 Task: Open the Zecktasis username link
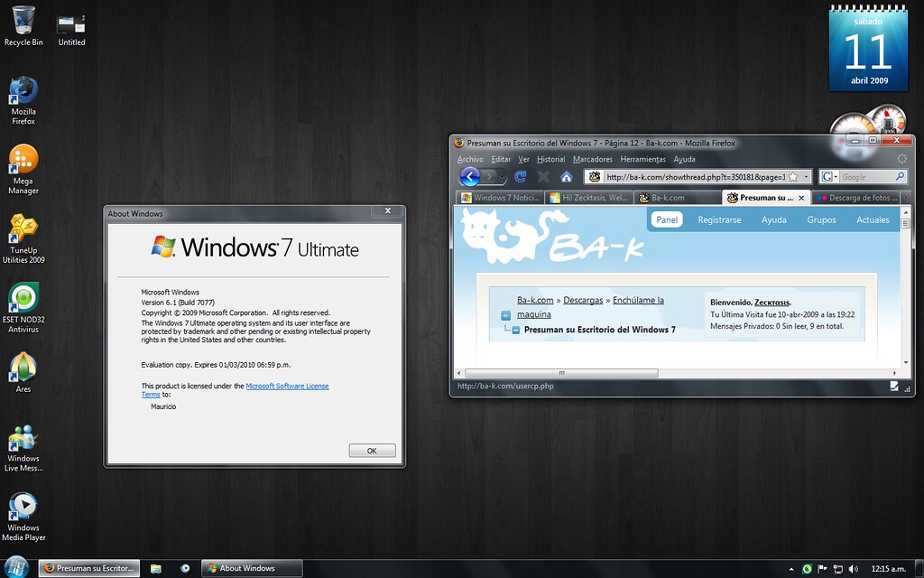pyautogui.click(x=772, y=303)
